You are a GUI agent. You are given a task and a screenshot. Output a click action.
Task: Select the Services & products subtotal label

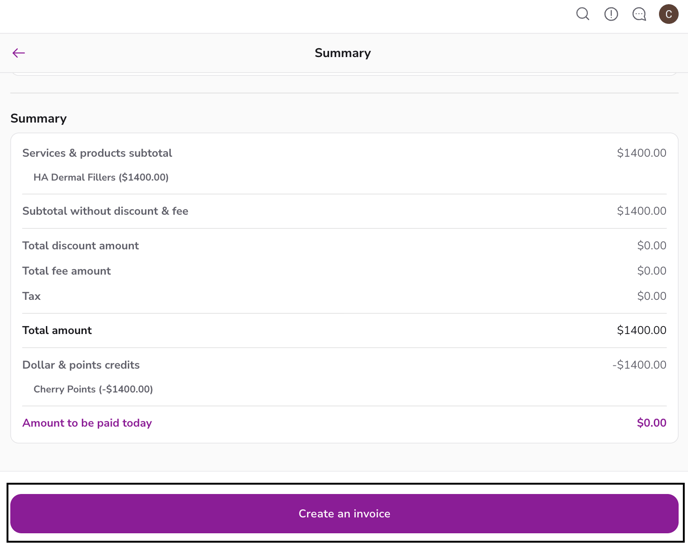point(97,153)
